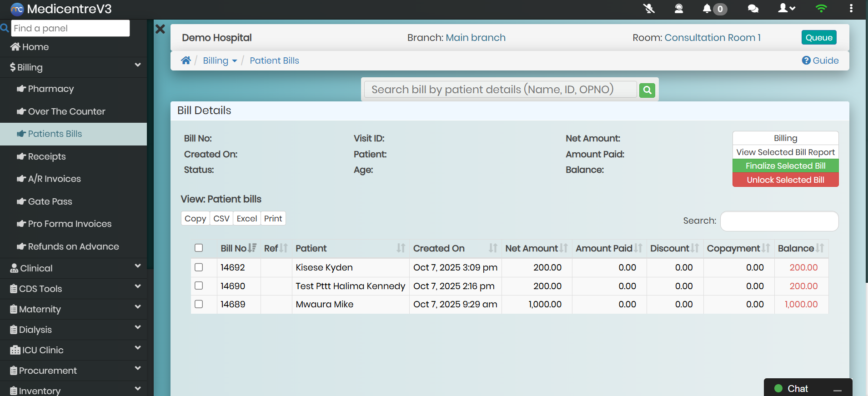
Task: Click the muted microphone icon in top bar
Action: click(649, 9)
